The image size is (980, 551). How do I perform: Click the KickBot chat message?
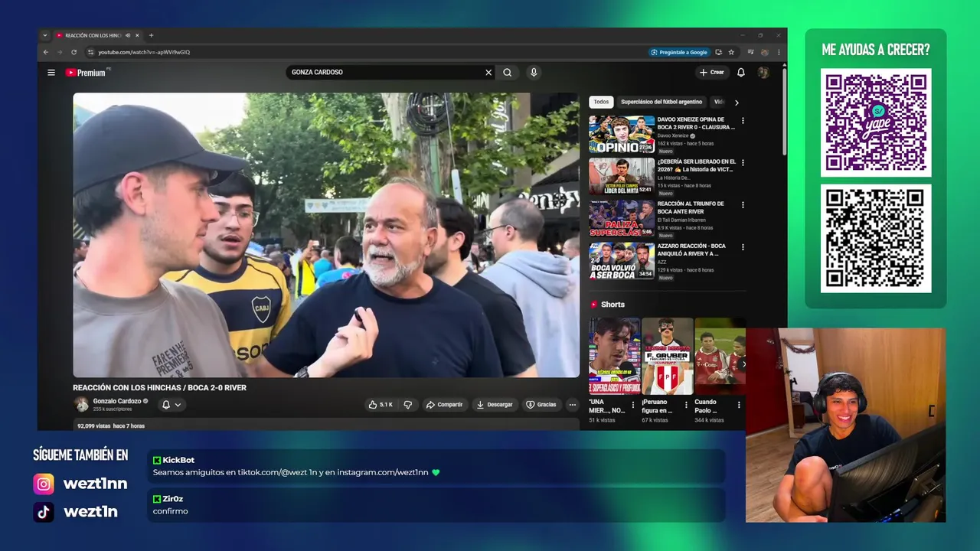point(436,466)
